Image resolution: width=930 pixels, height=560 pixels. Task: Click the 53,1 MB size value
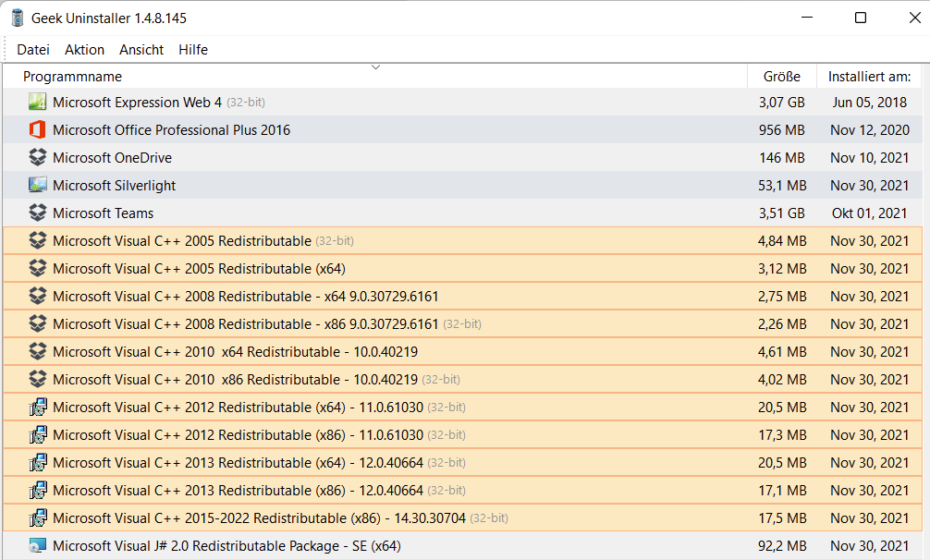[x=782, y=186]
